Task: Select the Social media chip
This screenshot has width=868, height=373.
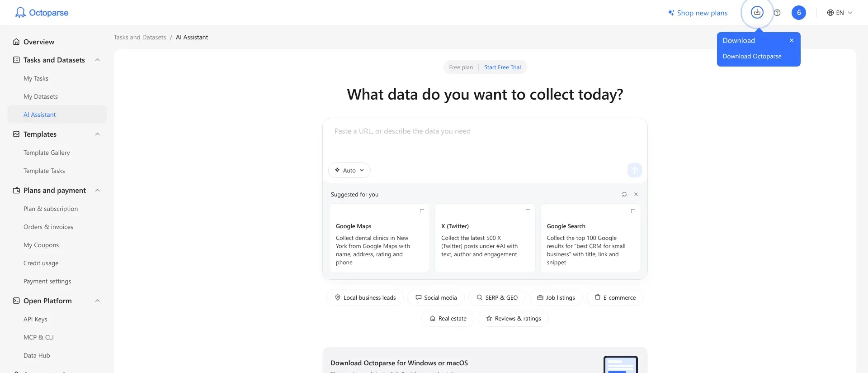Action: pyautogui.click(x=436, y=297)
